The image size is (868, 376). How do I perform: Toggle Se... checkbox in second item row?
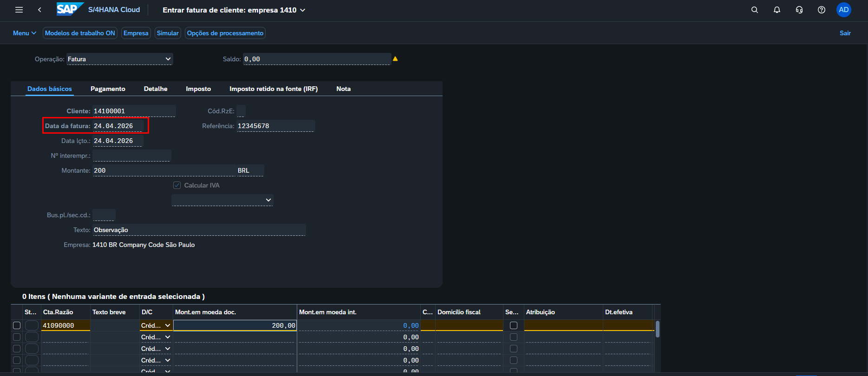point(514,337)
